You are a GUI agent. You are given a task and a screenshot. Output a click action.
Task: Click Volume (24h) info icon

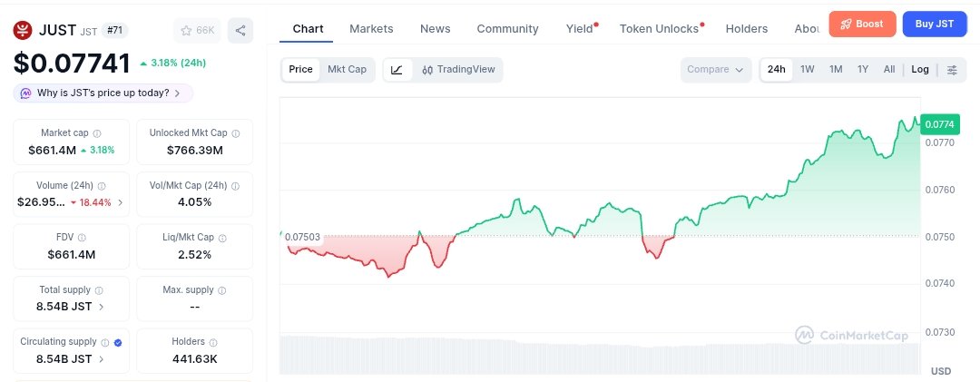pos(102,186)
